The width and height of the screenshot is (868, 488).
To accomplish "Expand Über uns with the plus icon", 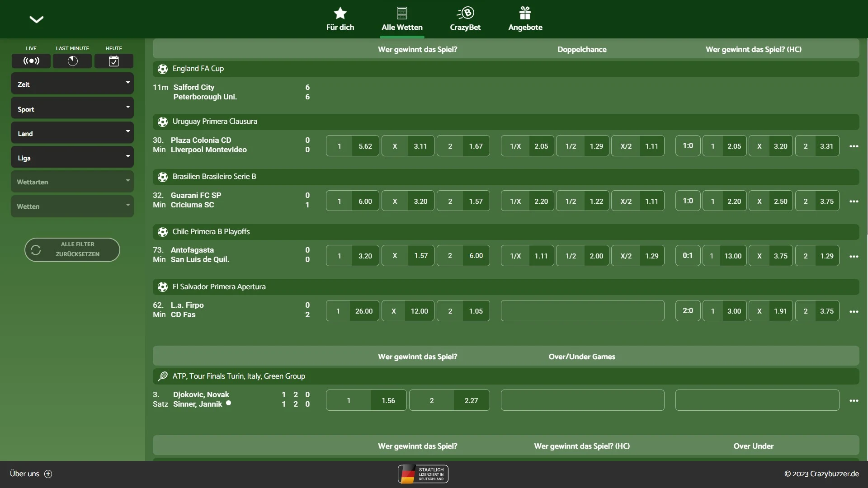I will 48,474.
